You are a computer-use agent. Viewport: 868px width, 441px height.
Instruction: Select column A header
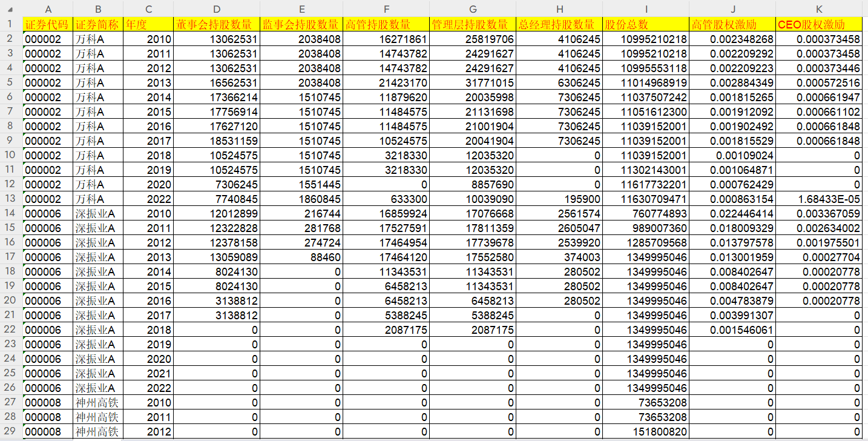pos(48,9)
